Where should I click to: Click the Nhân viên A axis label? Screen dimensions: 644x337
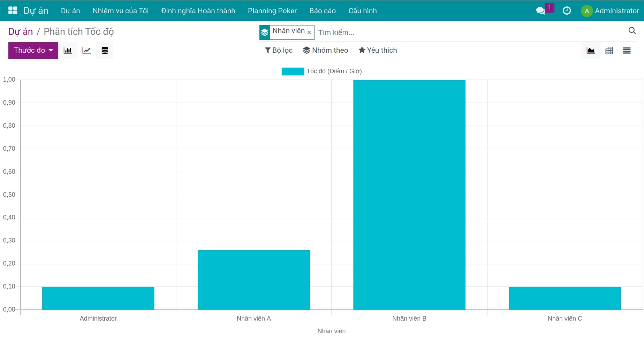pyautogui.click(x=254, y=319)
